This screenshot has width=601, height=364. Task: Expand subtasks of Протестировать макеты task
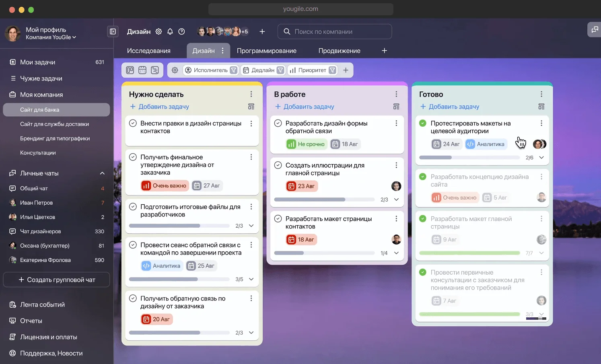(541, 158)
